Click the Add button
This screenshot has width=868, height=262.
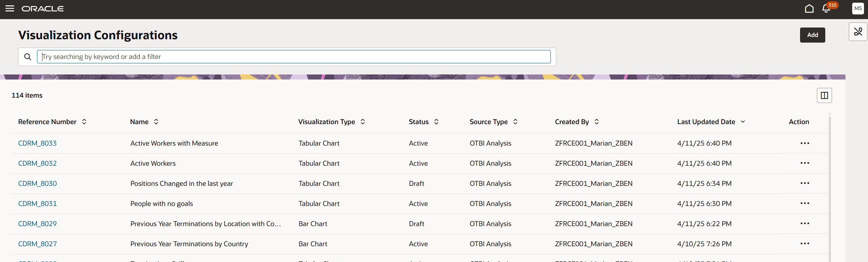pyautogui.click(x=813, y=35)
